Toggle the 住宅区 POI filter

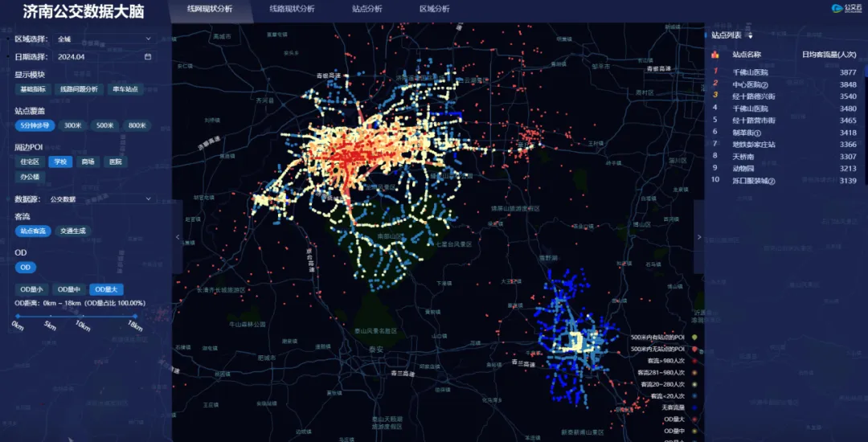[x=30, y=162]
